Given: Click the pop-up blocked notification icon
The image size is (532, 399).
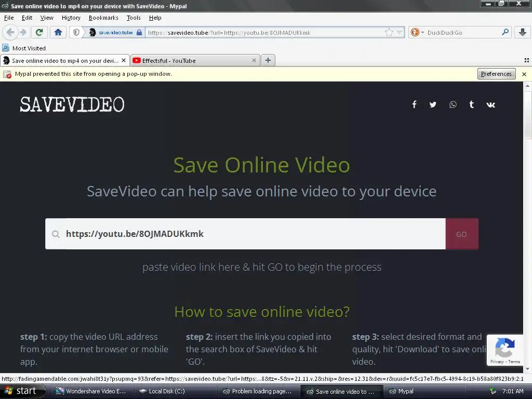Looking at the screenshot, I should 7,74.
